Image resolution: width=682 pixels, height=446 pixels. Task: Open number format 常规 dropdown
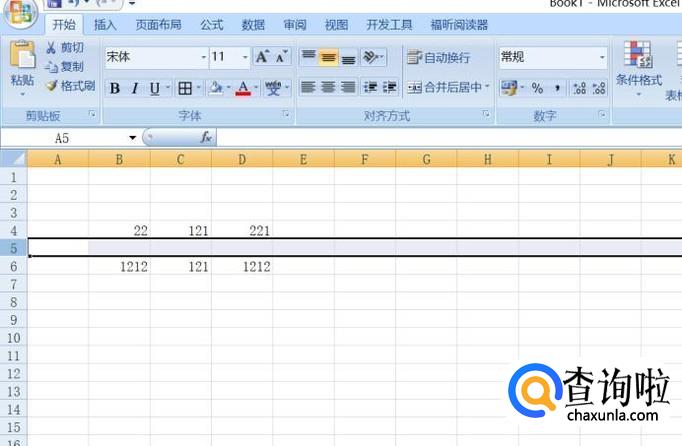click(x=602, y=57)
